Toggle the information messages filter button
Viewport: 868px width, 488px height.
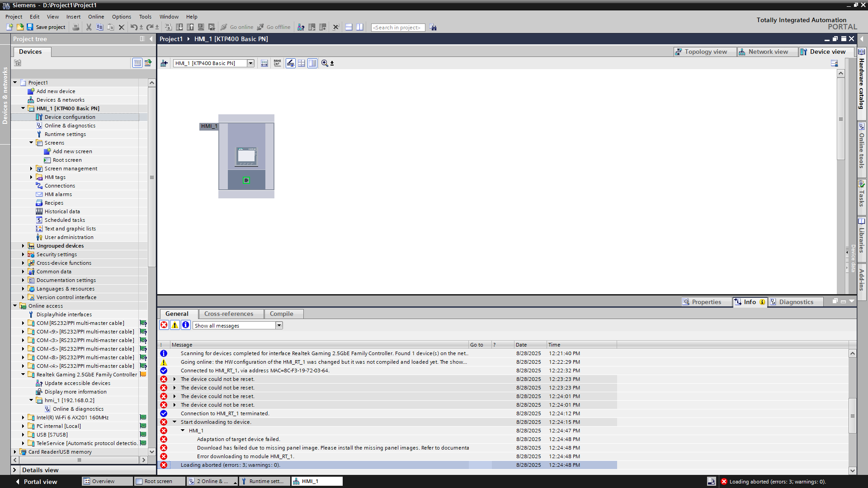click(185, 325)
